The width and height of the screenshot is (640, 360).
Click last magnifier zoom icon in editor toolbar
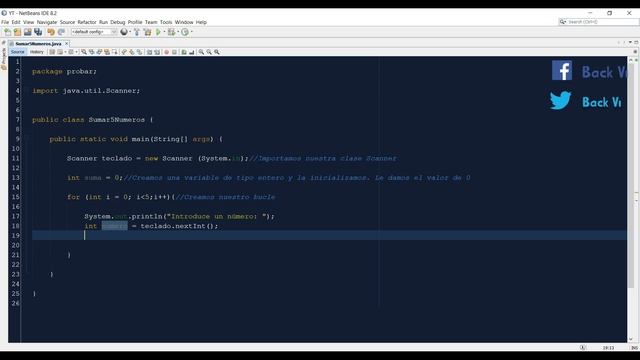217,52
